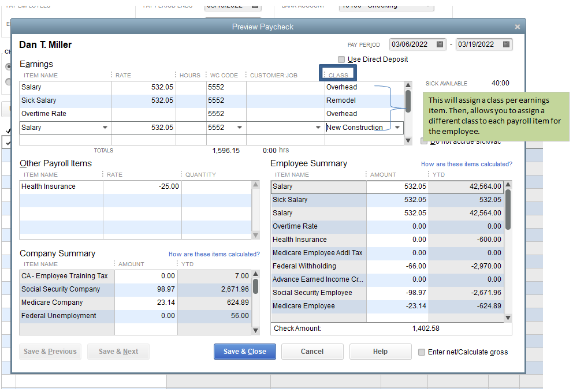Expand the New Construction class dropdown
Viewport: 573px width, 392px height.
397,128
